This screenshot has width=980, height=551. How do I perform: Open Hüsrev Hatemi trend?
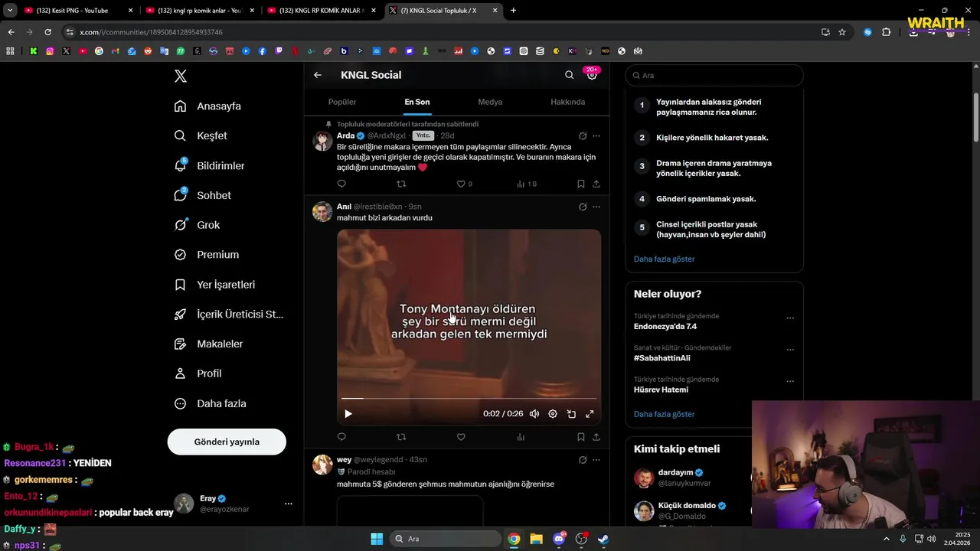[661, 390]
